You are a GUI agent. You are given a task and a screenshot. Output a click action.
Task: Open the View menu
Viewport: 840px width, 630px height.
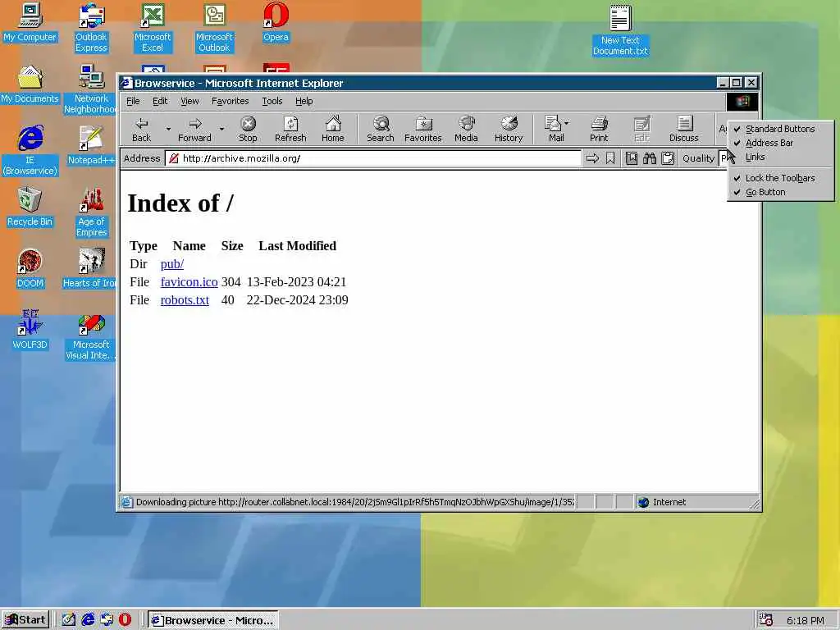click(x=189, y=101)
